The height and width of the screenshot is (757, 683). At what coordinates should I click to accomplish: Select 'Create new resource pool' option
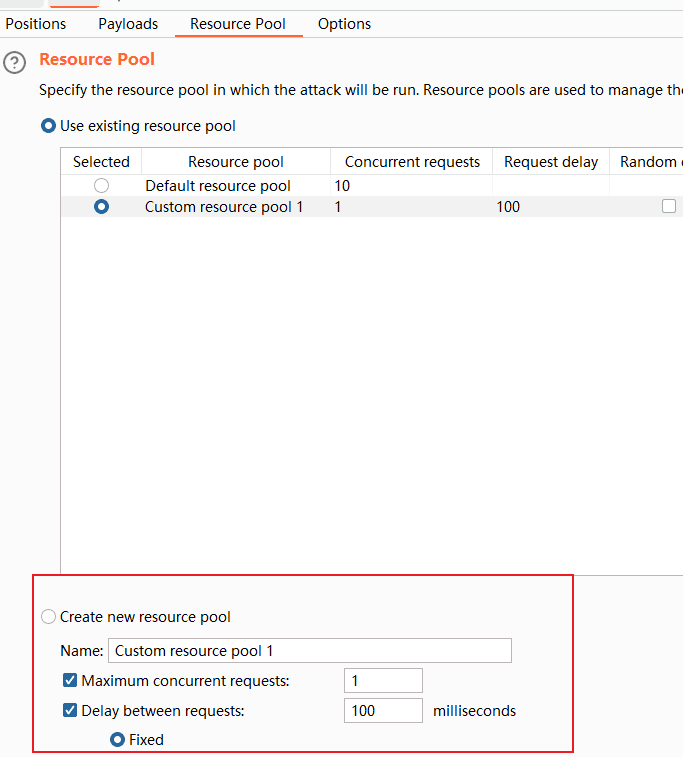click(x=49, y=617)
